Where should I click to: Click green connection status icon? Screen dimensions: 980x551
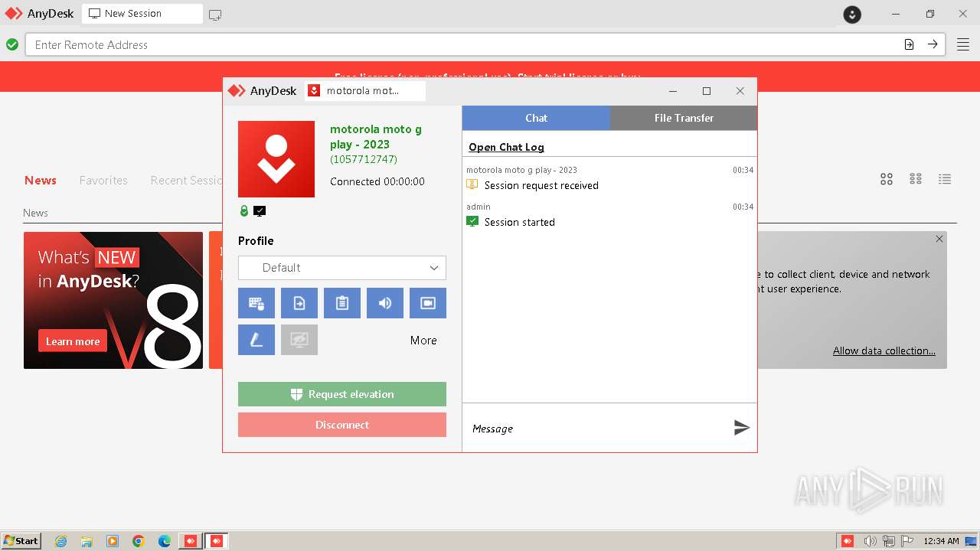[12, 44]
